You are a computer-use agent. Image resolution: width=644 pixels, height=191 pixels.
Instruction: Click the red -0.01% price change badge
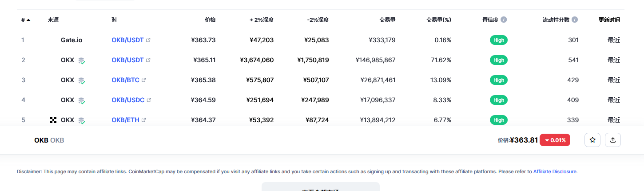coord(555,140)
